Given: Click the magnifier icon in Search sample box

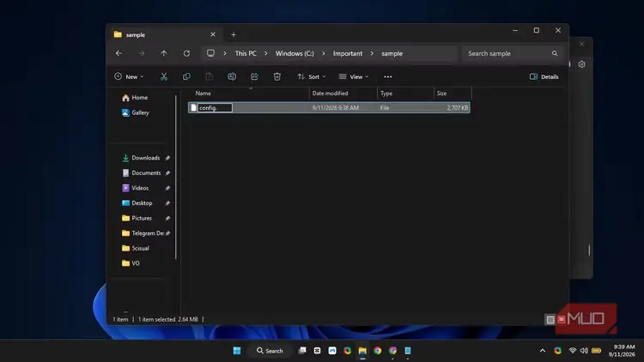Looking at the screenshot, I should (555, 53).
